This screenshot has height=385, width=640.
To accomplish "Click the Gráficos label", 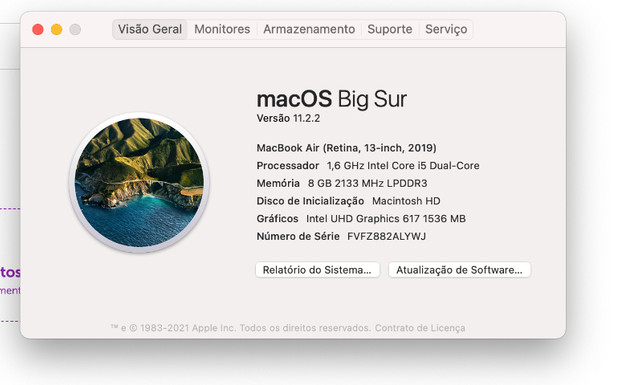I will [277, 219].
